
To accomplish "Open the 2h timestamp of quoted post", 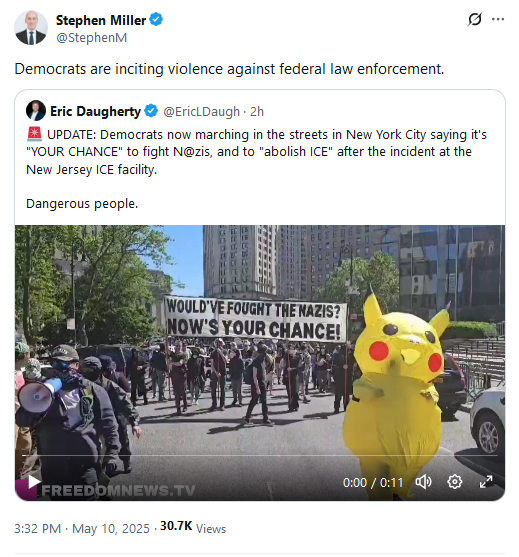I will point(257,112).
